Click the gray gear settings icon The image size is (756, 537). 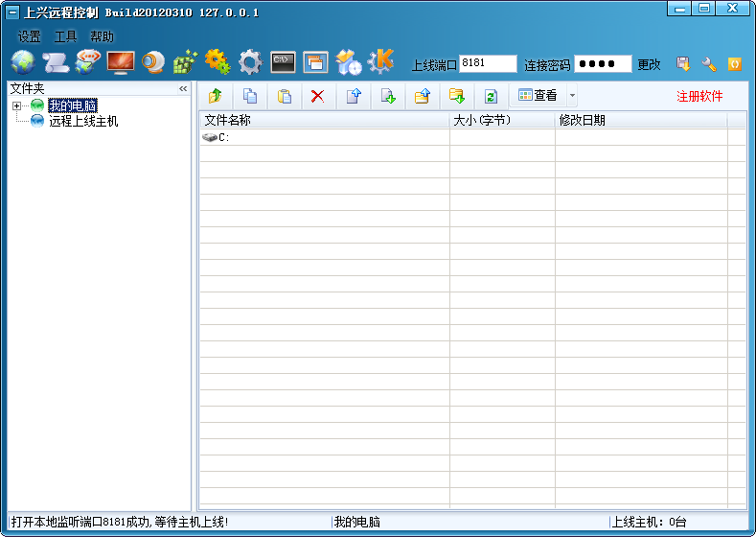tap(250, 63)
